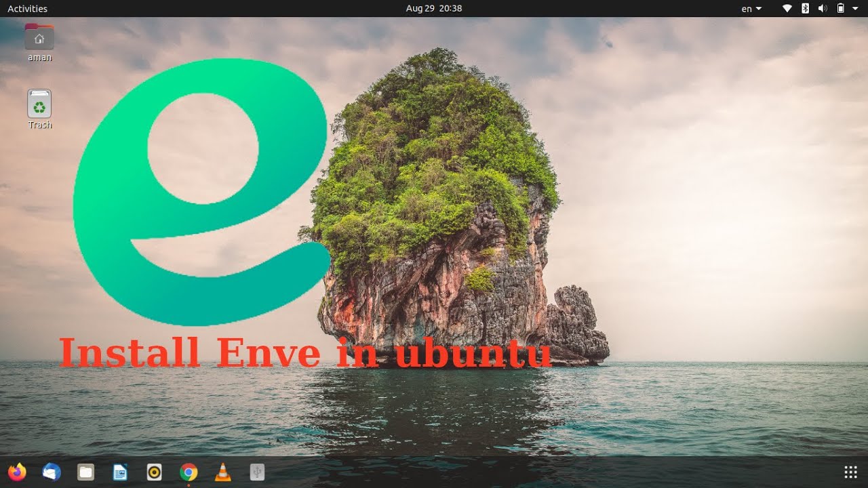868x488 pixels.
Task: Open the Files manager in the dock
Action: click(x=85, y=472)
